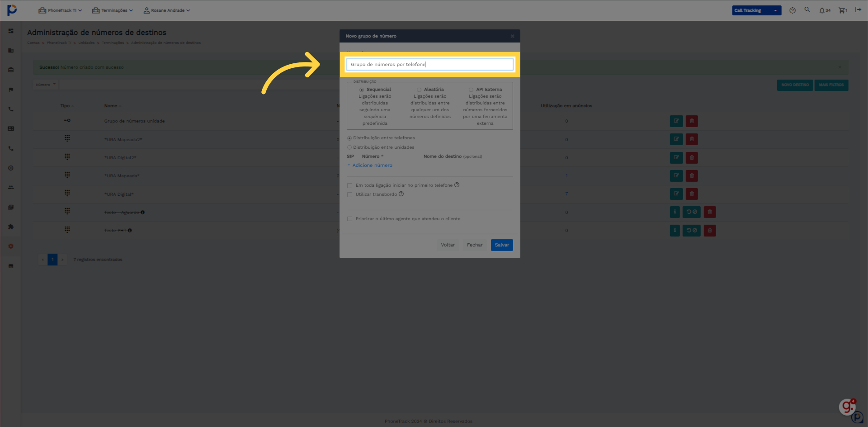
Task: Click the NOVO DESTINO button
Action: (795, 85)
